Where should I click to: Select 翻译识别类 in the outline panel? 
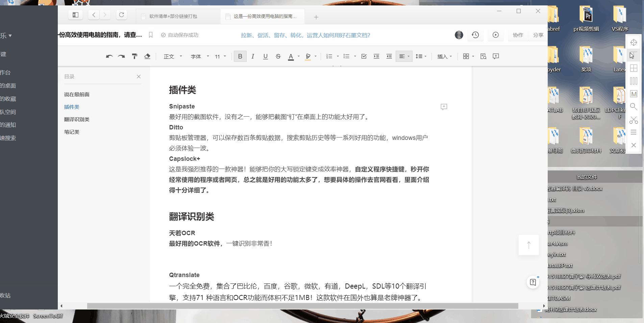pyautogui.click(x=77, y=119)
